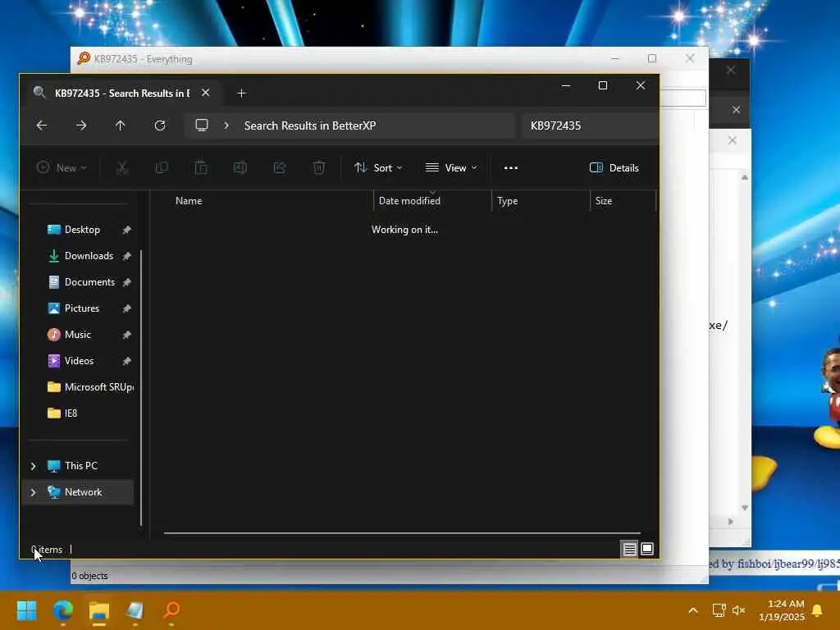The height and width of the screenshot is (630, 840).
Task: Sort by the Name column header
Action: coord(189,201)
